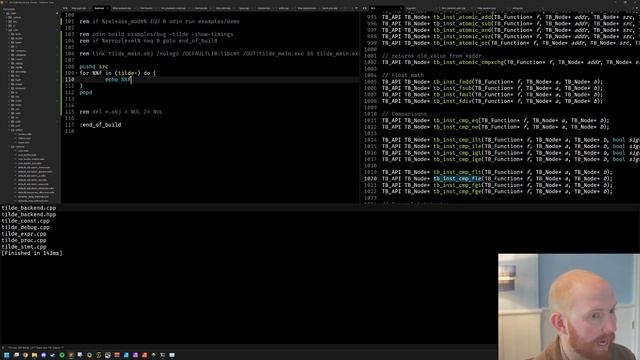Click 'tb_inst_cmp_ne' in the right pane
The height and width of the screenshot is (360, 640).
tap(456, 127)
